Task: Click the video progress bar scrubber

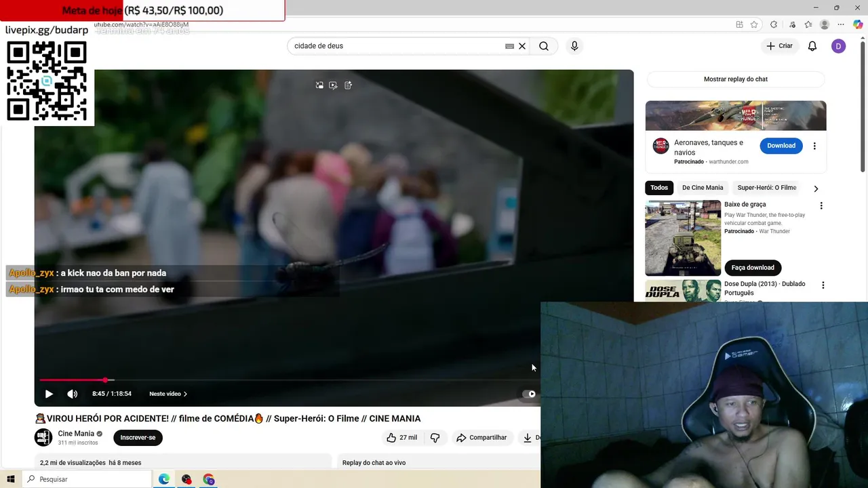Action: tap(105, 380)
